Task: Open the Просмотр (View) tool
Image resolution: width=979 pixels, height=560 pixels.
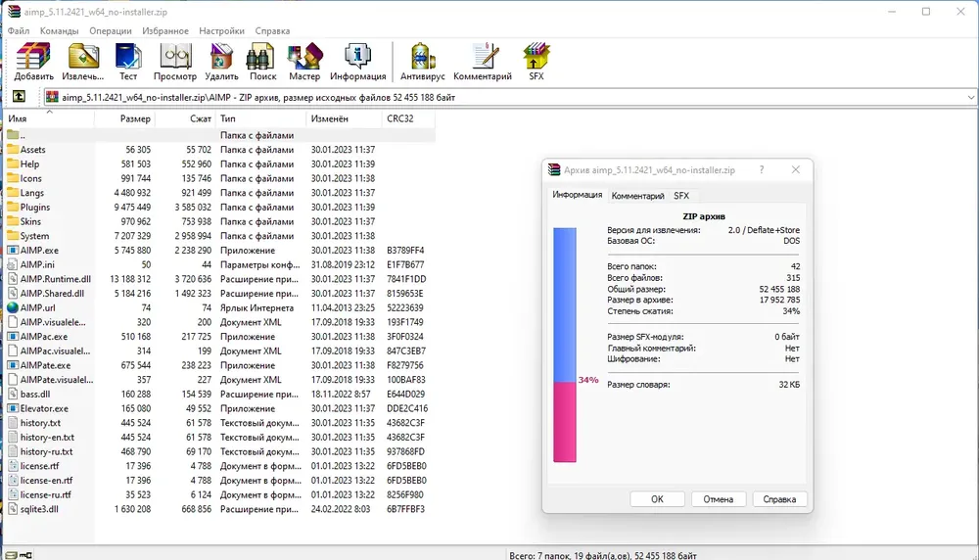Action: 175,61
